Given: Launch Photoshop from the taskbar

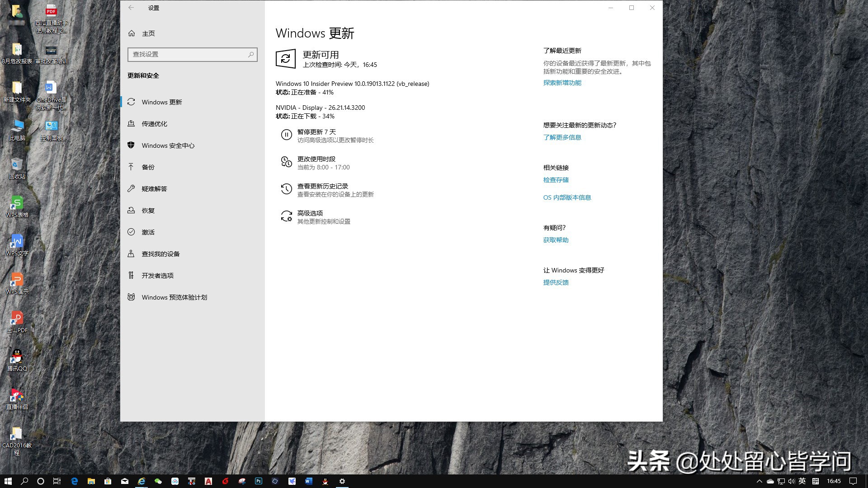Looking at the screenshot, I should 258,481.
